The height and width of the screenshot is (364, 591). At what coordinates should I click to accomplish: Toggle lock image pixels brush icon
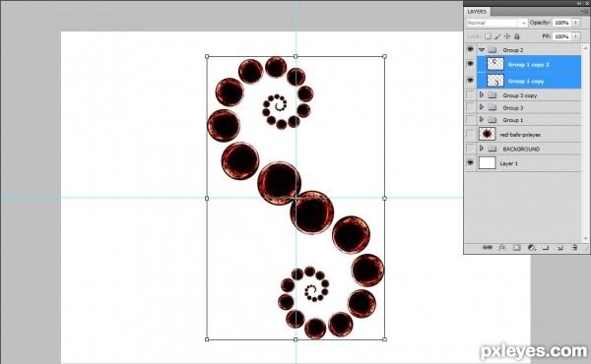(497, 36)
